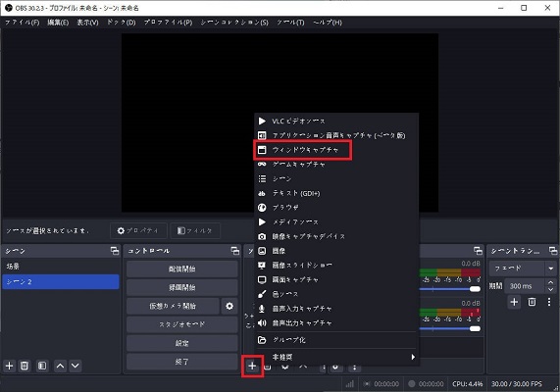
Task: Open the プロファイル(P) menu
Action: click(168, 23)
